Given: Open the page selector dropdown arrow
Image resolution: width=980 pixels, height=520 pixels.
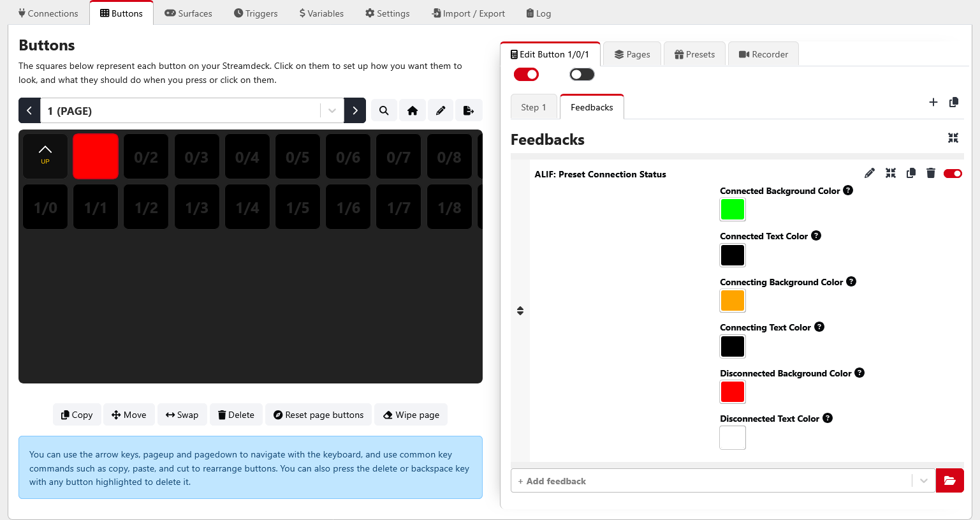Looking at the screenshot, I should click(x=332, y=110).
